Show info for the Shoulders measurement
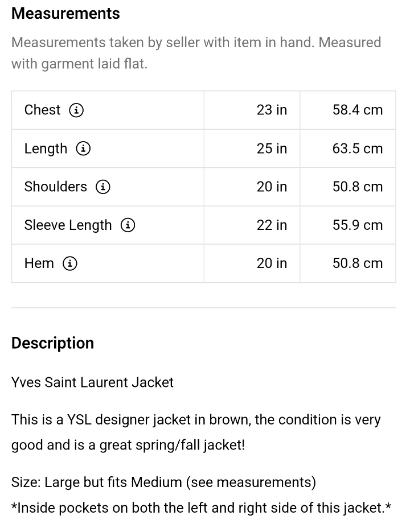Image resolution: width=410 pixels, height=532 pixels. pyautogui.click(x=102, y=187)
